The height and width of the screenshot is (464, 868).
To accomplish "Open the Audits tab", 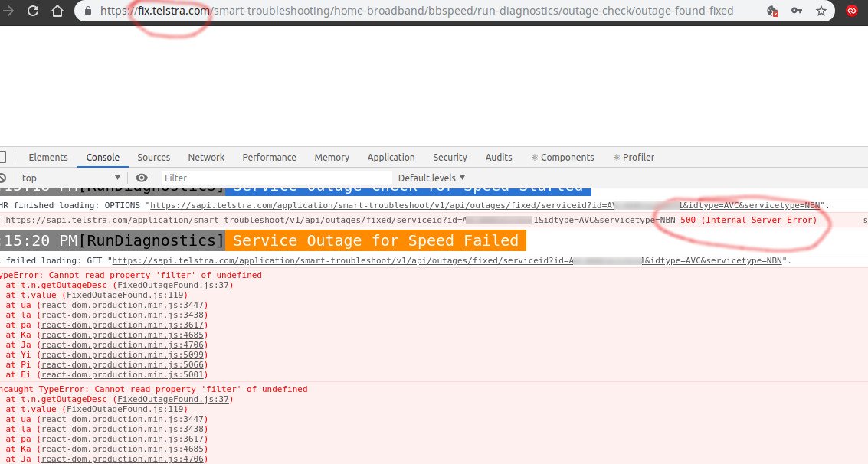I will tap(498, 157).
